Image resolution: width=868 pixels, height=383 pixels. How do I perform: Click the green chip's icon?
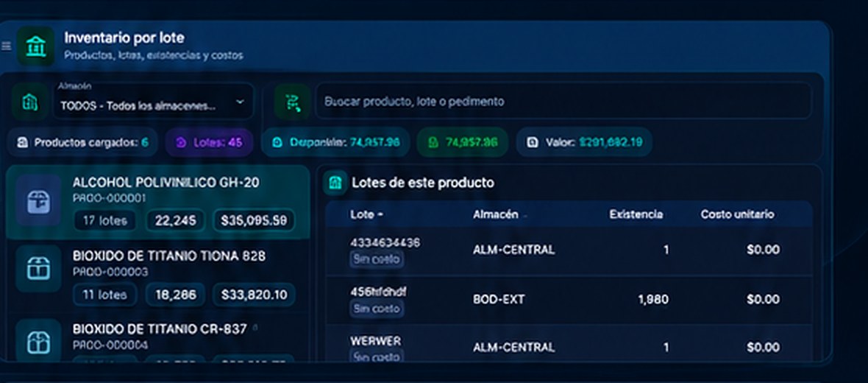click(433, 143)
